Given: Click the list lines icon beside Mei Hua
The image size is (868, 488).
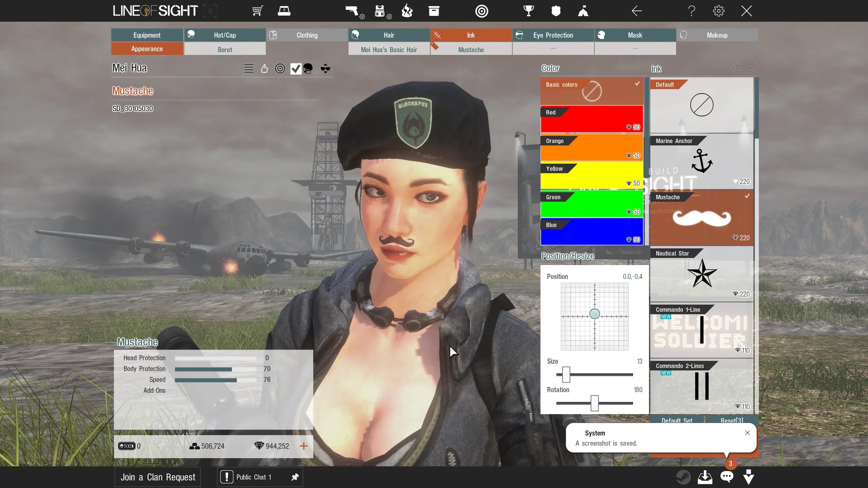Looking at the screenshot, I should click(x=249, y=68).
